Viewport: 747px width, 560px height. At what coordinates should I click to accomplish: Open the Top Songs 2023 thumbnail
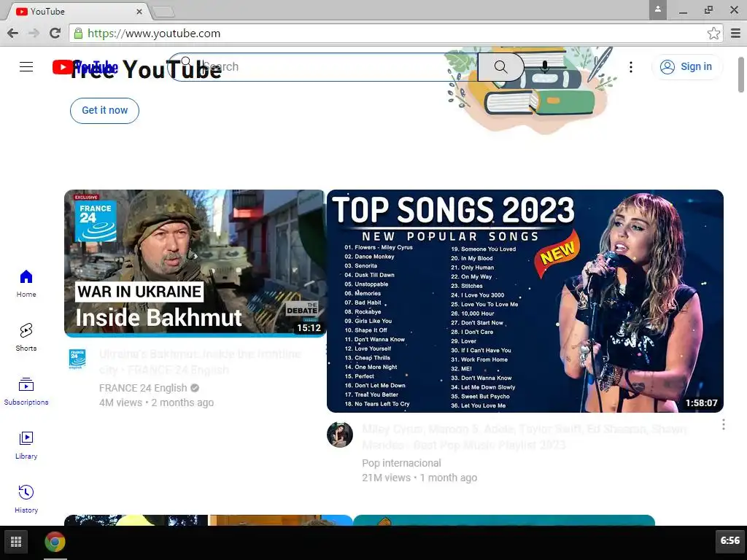coord(525,301)
